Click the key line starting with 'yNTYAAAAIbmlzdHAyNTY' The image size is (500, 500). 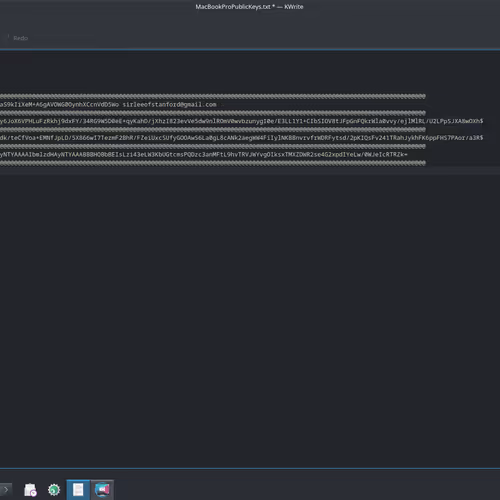tap(204, 155)
